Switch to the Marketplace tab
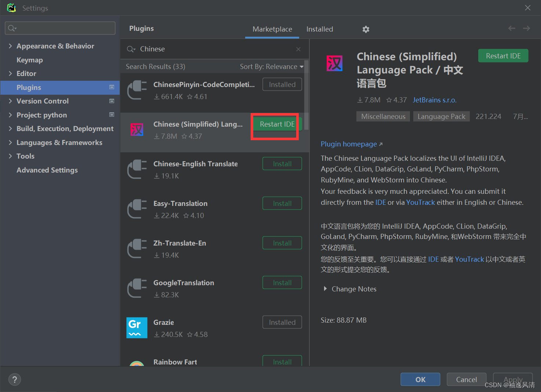 click(272, 29)
